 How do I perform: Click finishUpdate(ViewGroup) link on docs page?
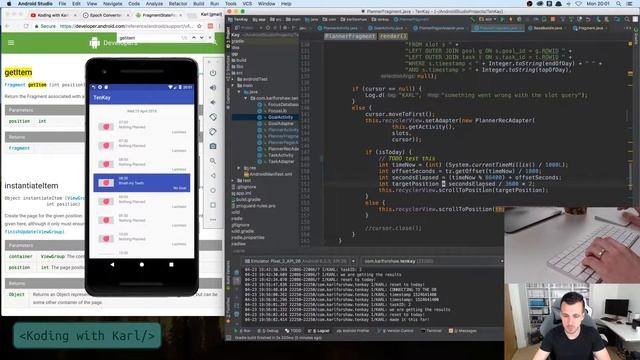point(35,232)
